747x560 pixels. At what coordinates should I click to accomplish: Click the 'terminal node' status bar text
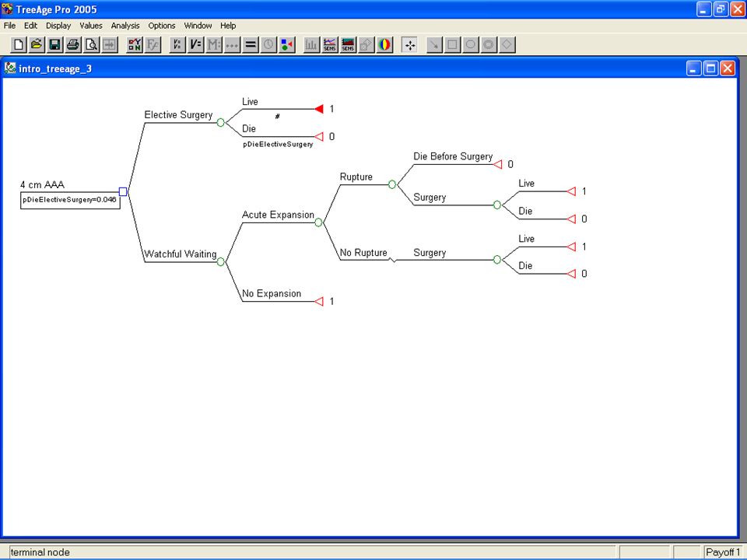point(40,552)
